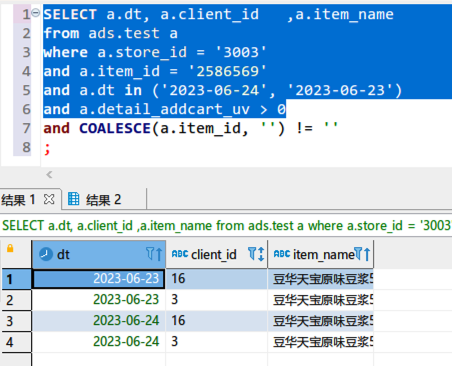
Task: Click client_id cell 16 in row 3
Action: coord(217,321)
